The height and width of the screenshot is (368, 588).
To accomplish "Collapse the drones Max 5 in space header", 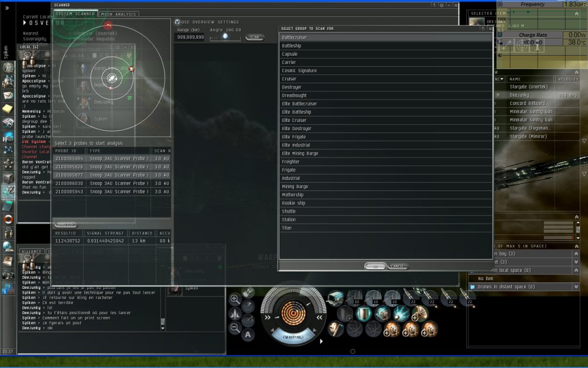I will tap(576, 246).
